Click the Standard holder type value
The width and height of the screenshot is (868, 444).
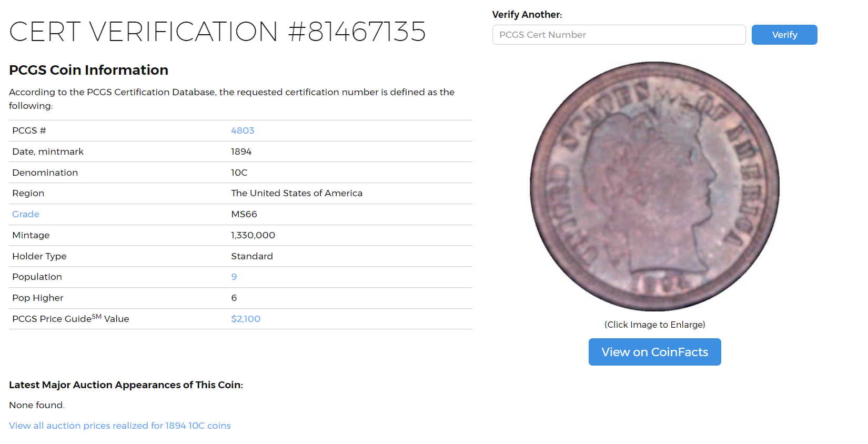pyautogui.click(x=252, y=256)
